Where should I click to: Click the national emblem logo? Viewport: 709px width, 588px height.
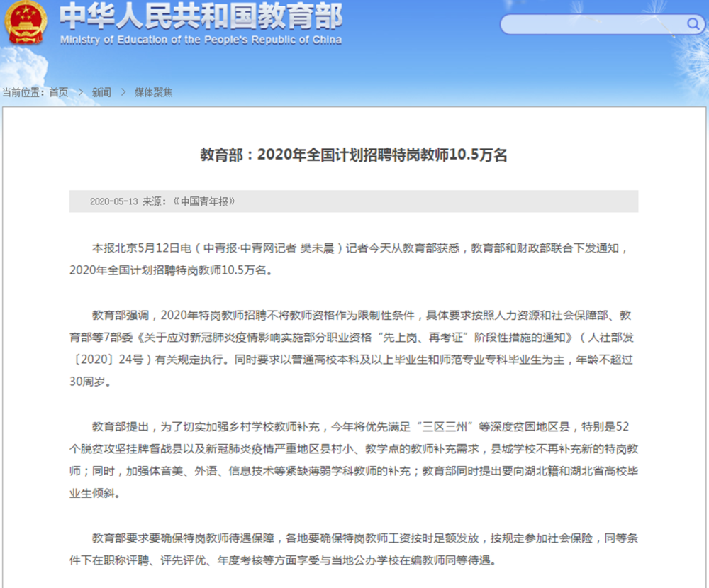pyautogui.click(x=26, y=23)
